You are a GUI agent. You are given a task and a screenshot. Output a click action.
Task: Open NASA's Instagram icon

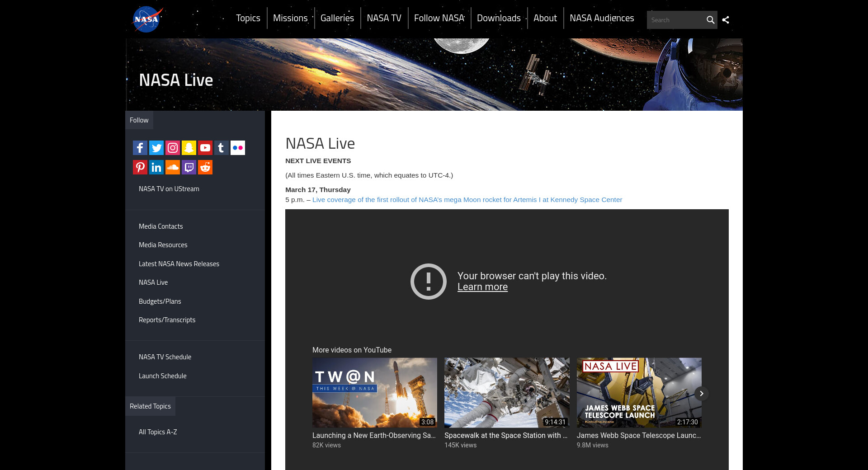tap(173, 148)
